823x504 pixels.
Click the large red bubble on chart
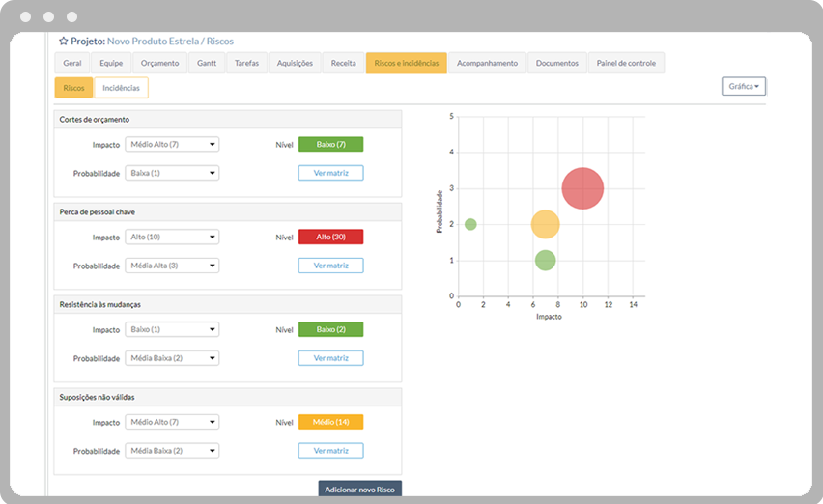pos(582,188)
